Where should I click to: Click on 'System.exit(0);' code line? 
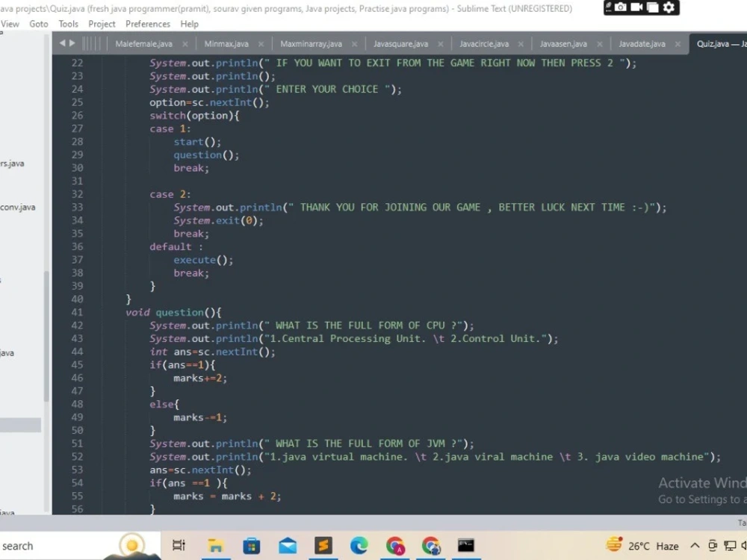[x=218, y=220]
